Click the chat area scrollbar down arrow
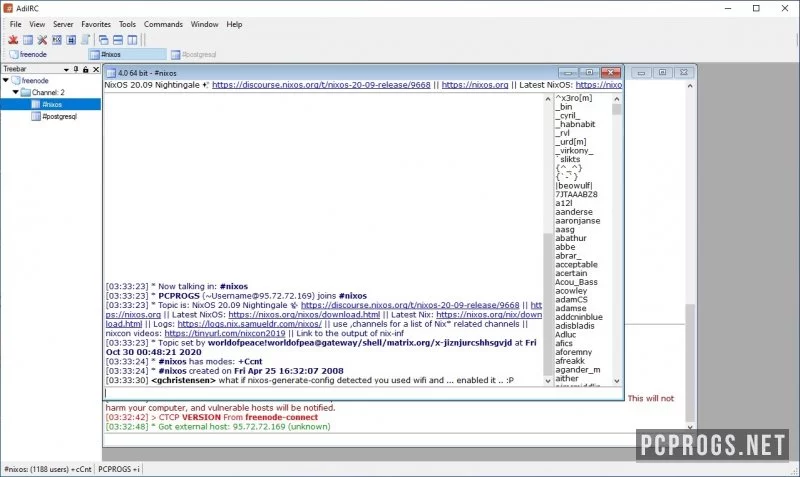Image resolution: width=800 pixels, height=477 pixels. click(548, 381)
